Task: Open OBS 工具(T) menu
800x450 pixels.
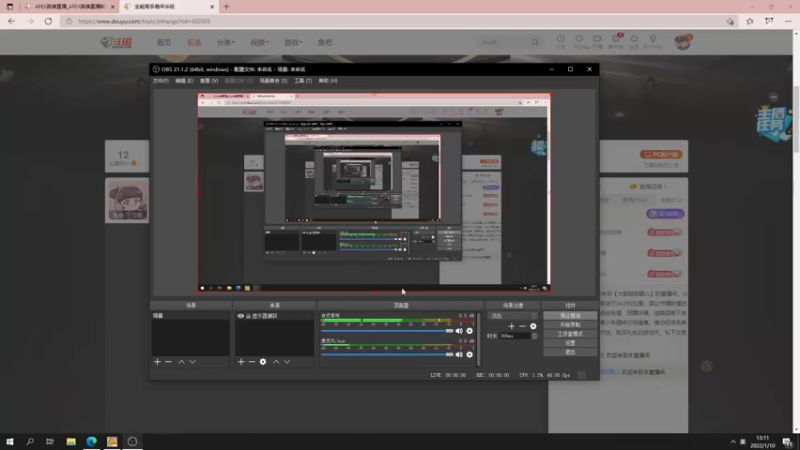Action: (x=303, y=81)
